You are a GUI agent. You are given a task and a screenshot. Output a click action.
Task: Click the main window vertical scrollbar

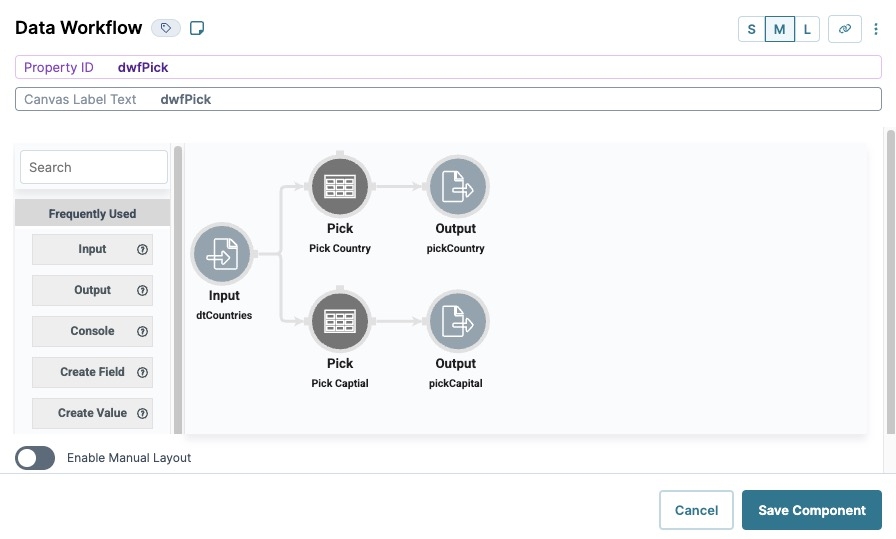pyautogui.click(x=890, y=282)
